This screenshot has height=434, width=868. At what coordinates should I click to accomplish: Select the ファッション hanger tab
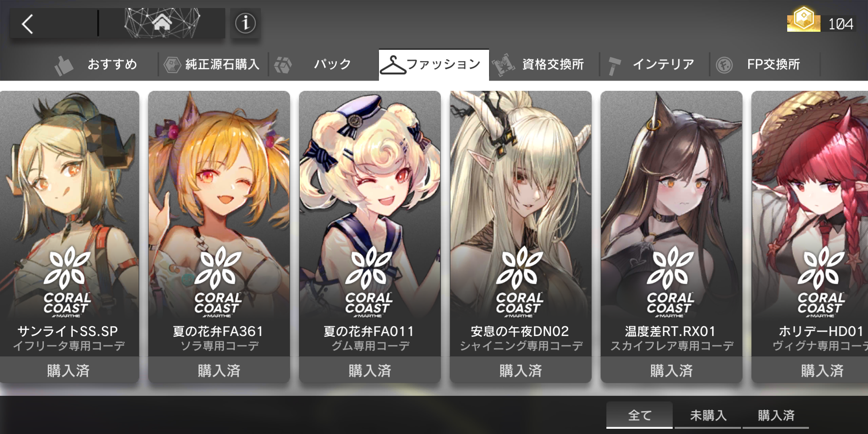pyautogui.click(x=434, y=65)
